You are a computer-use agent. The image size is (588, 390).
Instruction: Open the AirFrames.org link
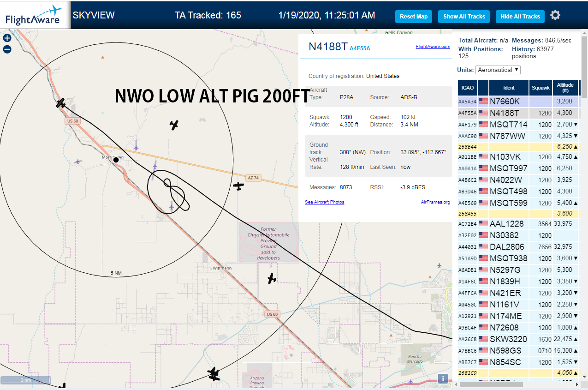click(x=435, y=202)
